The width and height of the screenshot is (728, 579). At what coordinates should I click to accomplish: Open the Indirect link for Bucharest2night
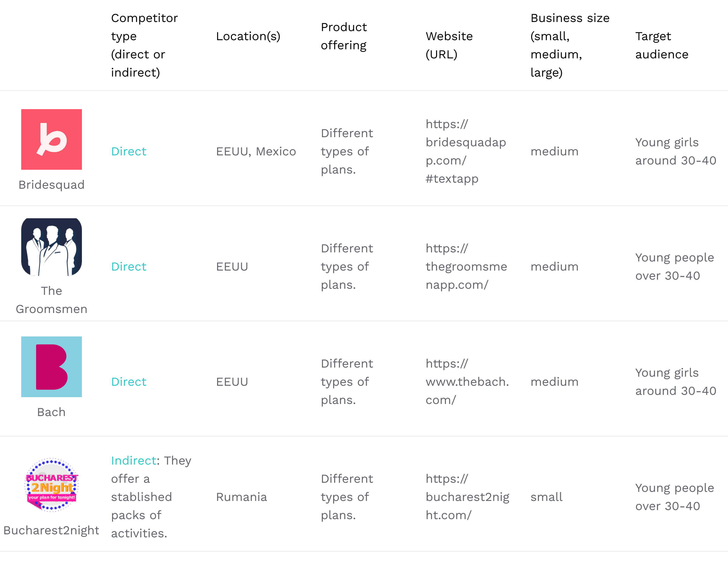[x=134, y=461]
